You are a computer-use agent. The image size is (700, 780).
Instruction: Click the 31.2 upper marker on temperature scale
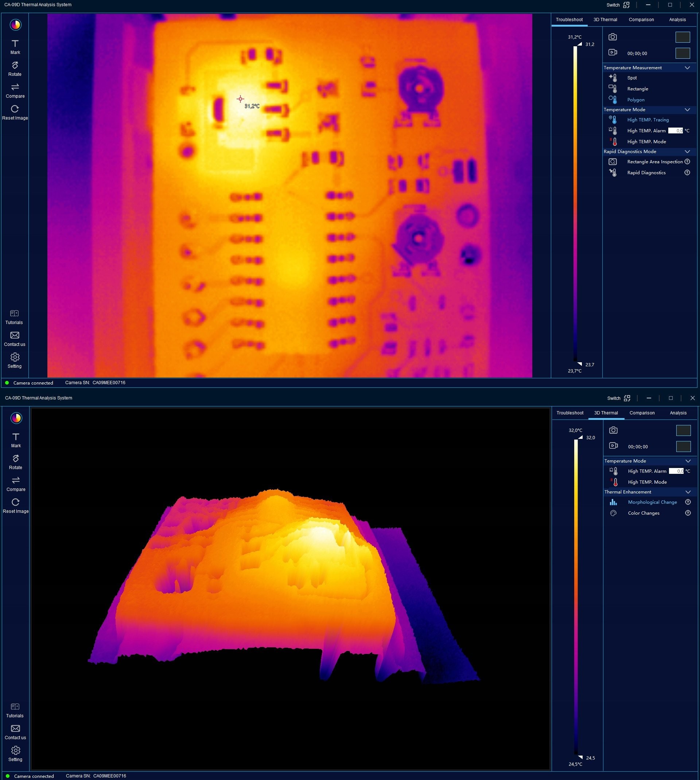coord(580,44)
